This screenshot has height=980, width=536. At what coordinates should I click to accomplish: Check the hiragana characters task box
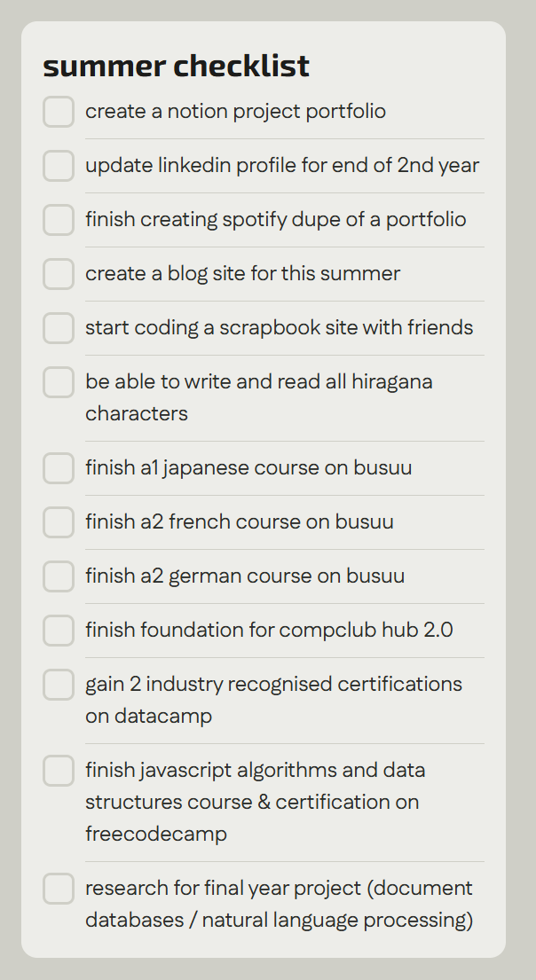click(59, 382)
